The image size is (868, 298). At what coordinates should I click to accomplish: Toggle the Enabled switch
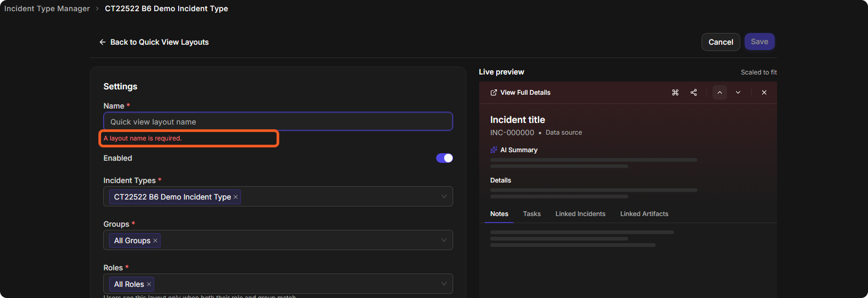coord(445,158)
